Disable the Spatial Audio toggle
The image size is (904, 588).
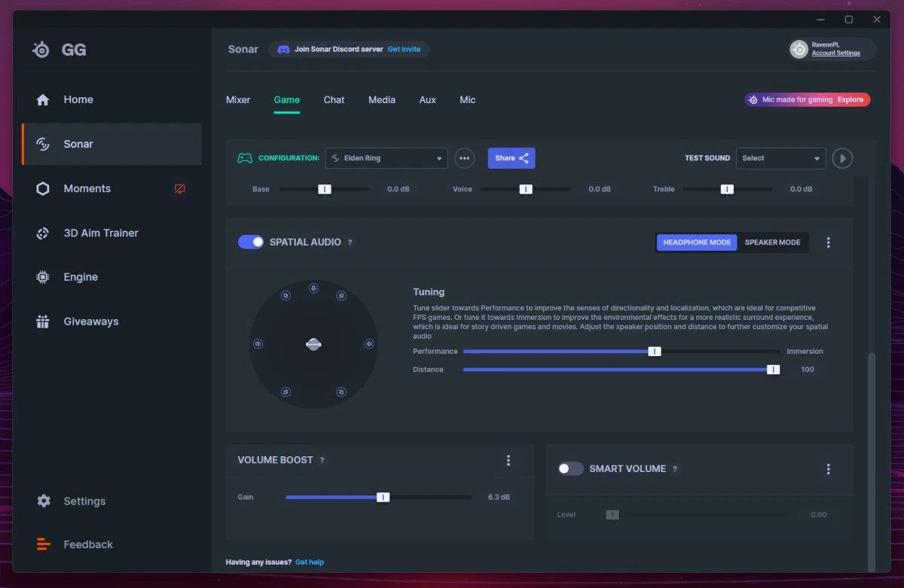point(251,242)
